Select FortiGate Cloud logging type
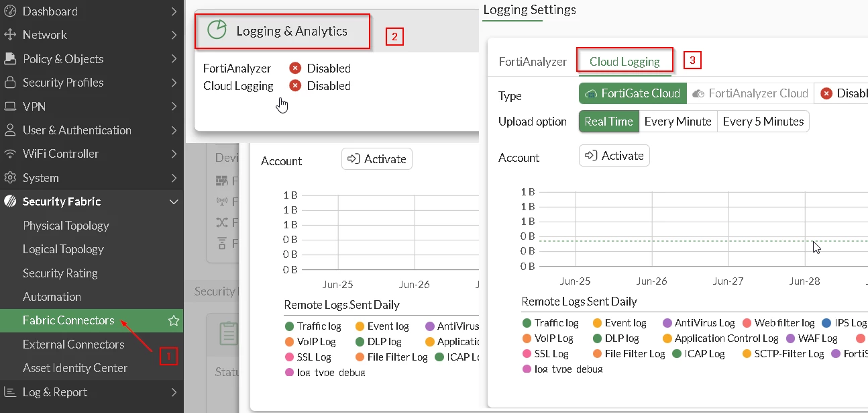Screen dimensions: 868x413 pyautogui.click(x=633, y=93)
